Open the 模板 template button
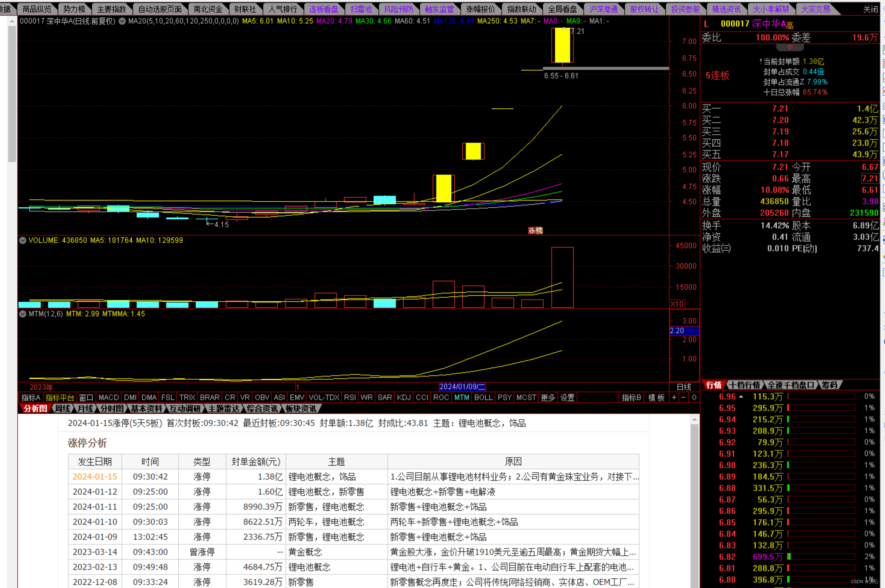 656,398
